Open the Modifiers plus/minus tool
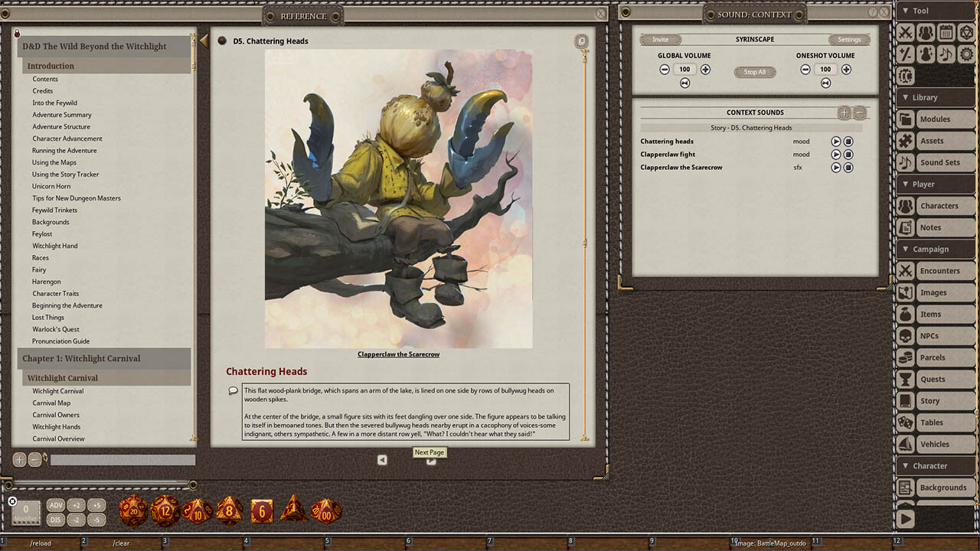 coord(906,54)
